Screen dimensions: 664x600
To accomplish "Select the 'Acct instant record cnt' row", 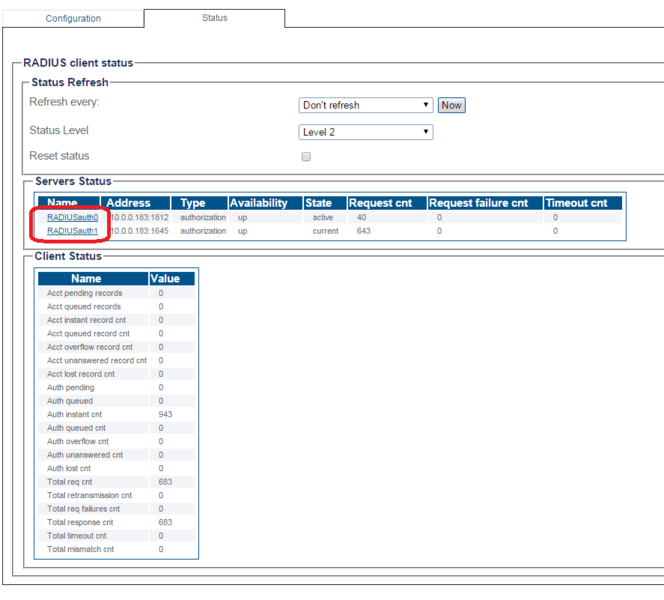I will [116, 320].
